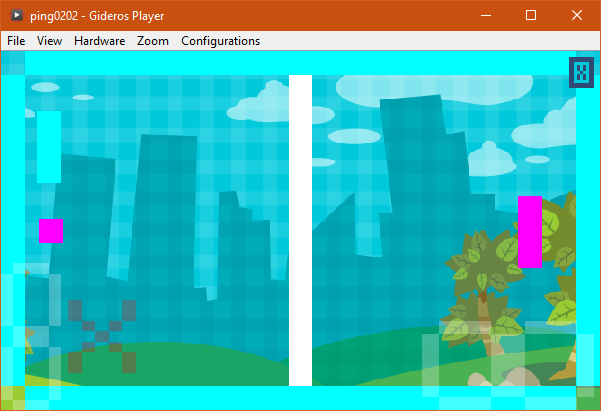Maximize the Gideros Player window
The width and height of the screenshot is (601, 411).
(x=531, y=15)
